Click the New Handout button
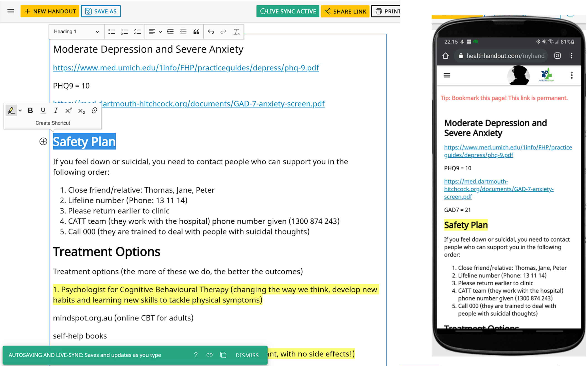 tap(50, 11)
